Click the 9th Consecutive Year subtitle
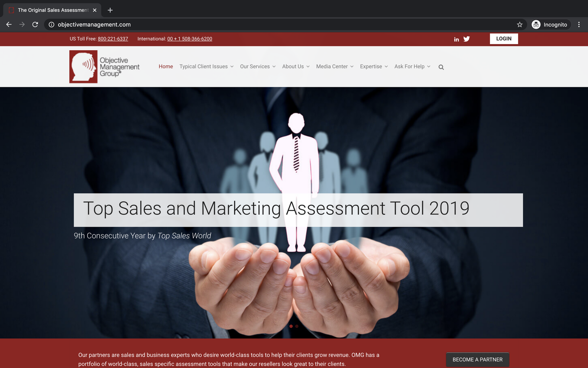 coord(142,236)
